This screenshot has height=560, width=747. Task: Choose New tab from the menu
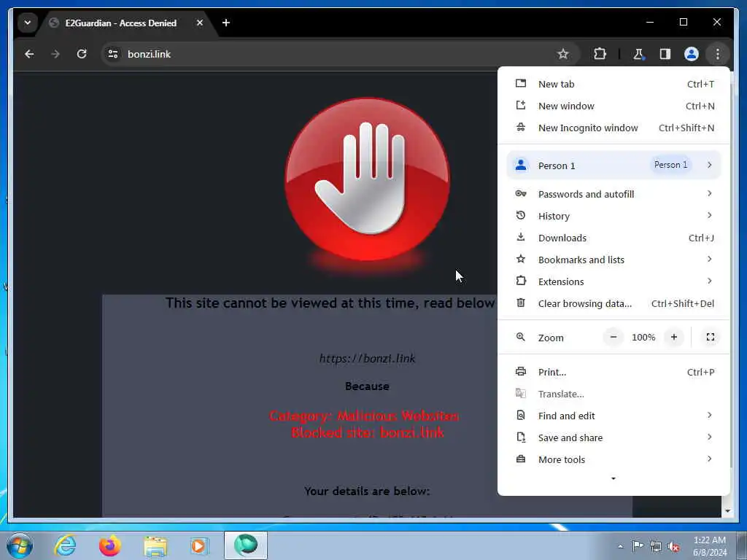coord(614,84)
